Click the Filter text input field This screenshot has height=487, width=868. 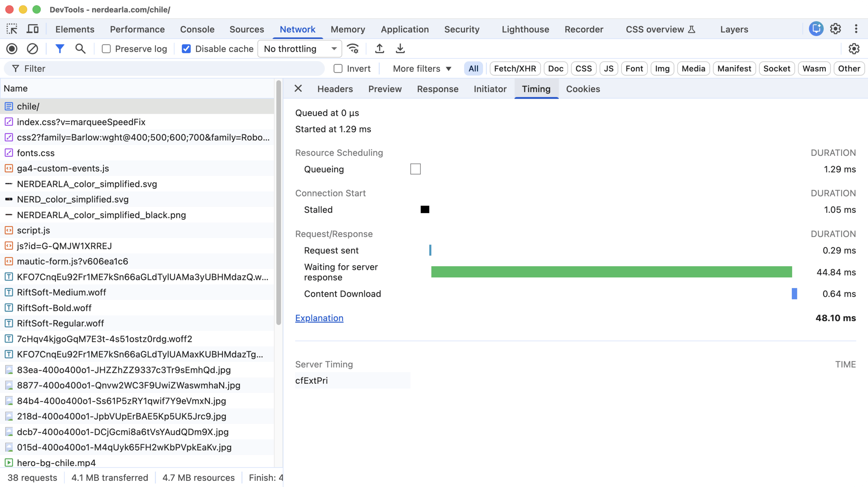coord(170,69)
